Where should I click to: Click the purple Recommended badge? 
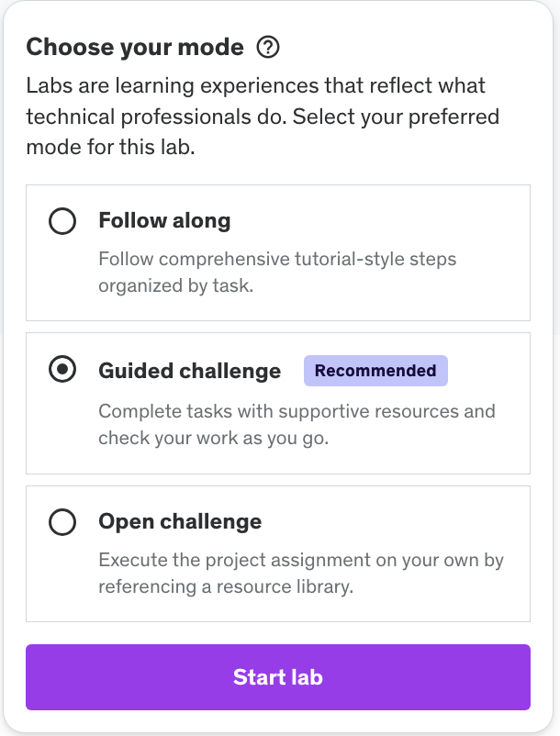375,371
